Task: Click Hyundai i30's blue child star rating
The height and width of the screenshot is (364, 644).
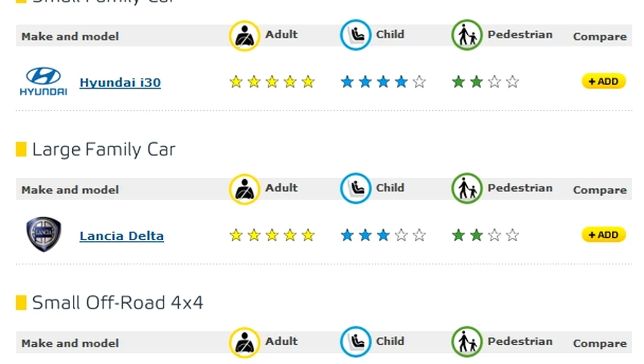Action: click(x=383, y=82)
